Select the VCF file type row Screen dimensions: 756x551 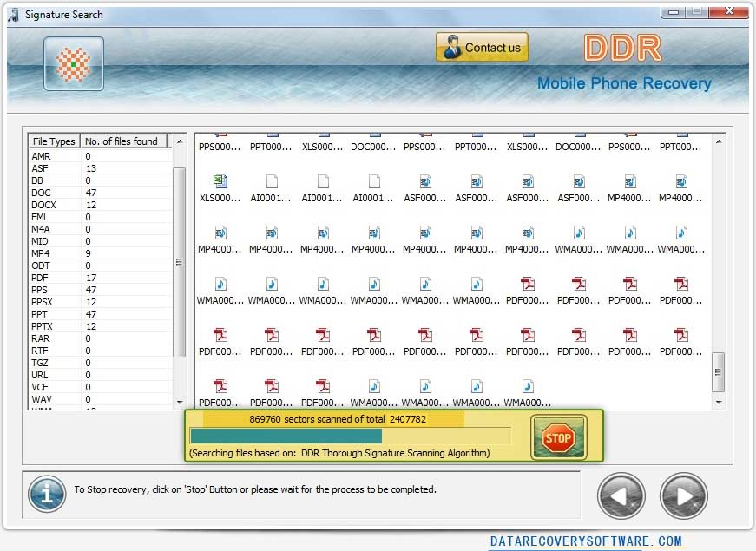click(100, 387)
